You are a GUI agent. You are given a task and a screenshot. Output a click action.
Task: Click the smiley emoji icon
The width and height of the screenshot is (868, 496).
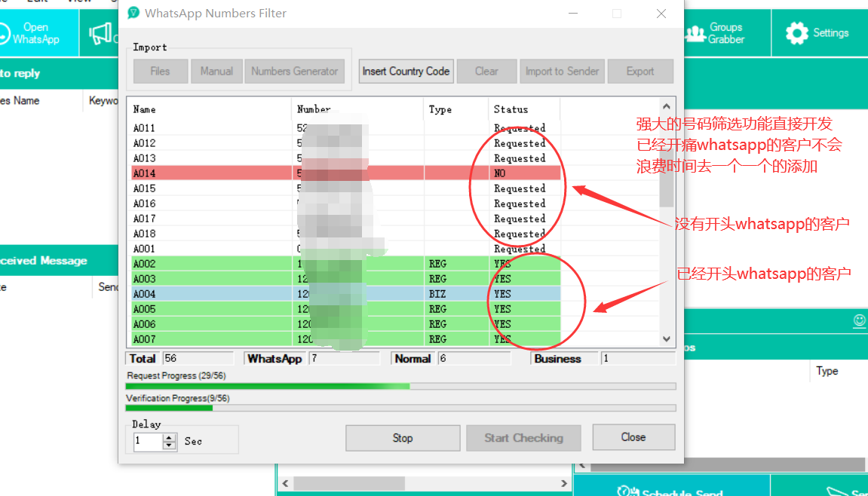point(859,320)
